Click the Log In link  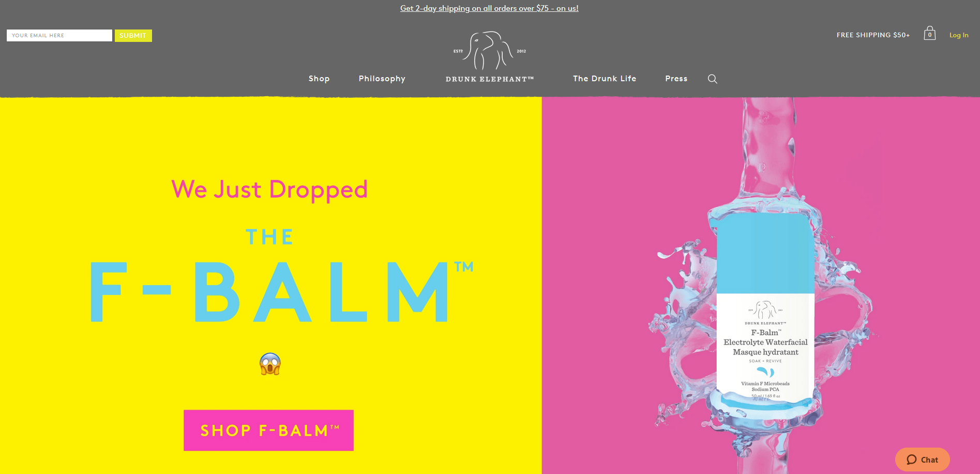click(x=959, y=35)
